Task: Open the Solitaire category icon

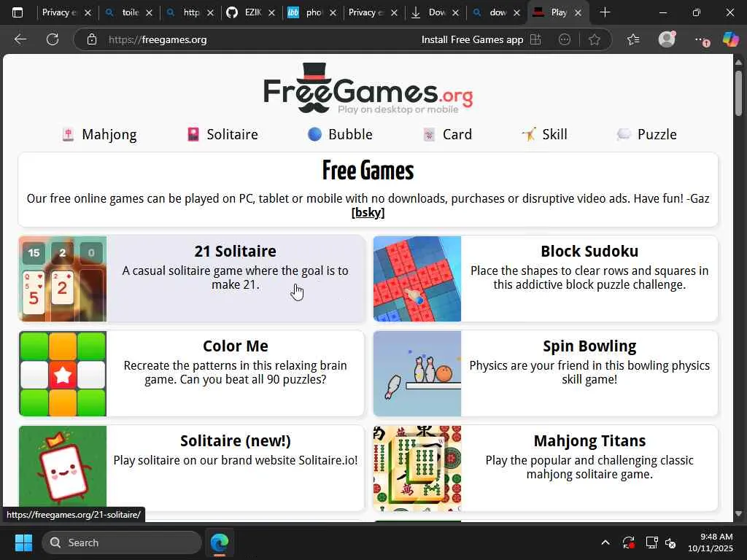Action: (x=193, y=135)
